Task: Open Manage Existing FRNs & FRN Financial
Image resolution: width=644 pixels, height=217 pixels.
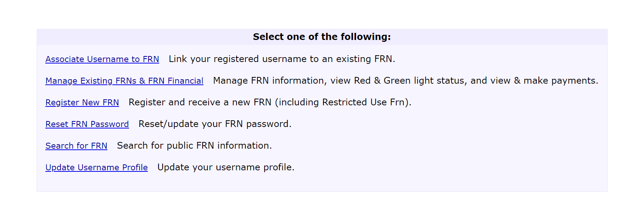Action: point(124,81)
